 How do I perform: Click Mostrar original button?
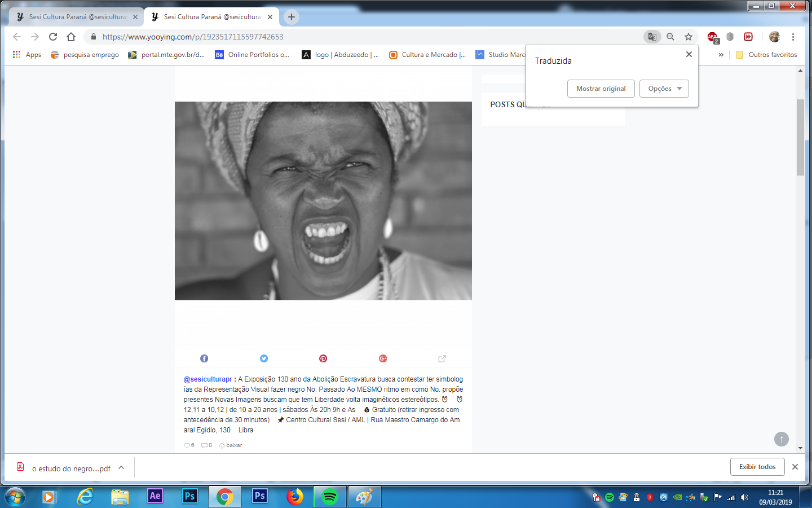601,89
